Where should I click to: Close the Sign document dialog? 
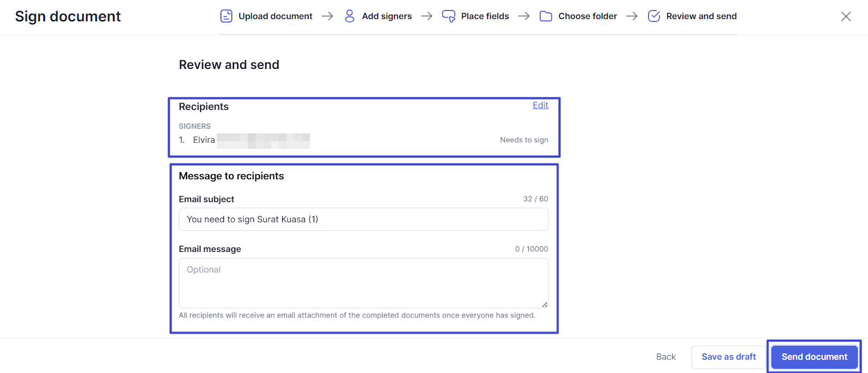click(846, 16)
